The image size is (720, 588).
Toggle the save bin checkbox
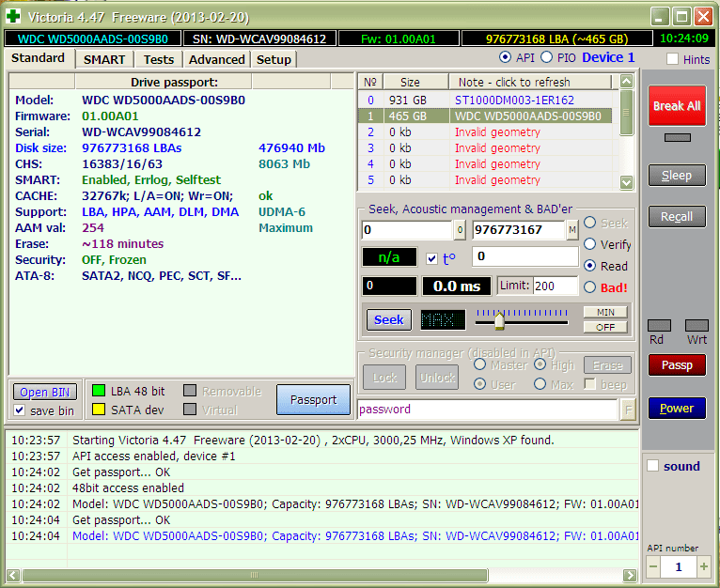point(20,410)
